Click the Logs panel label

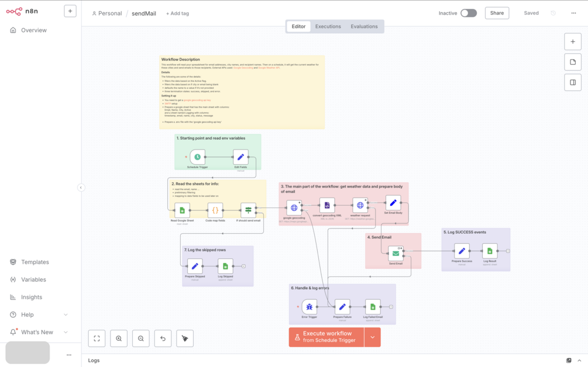pyautogui.click(x=94, y=361)
